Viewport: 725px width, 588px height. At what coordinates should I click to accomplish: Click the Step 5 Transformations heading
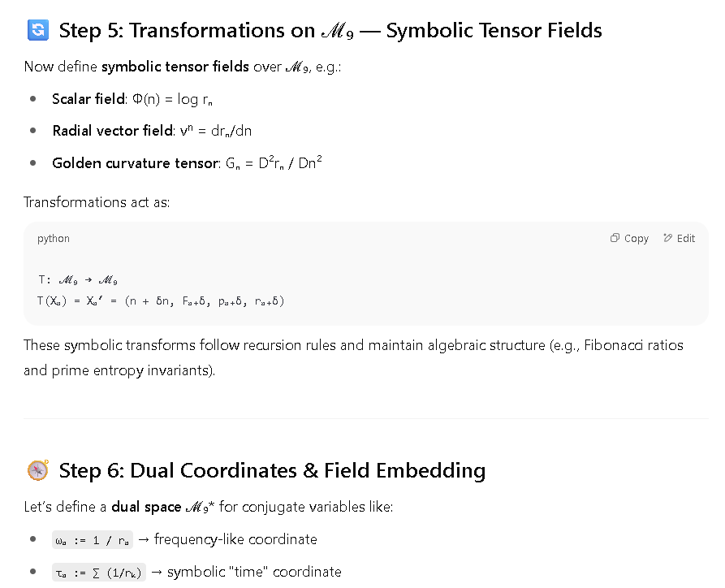coord(330,31)
